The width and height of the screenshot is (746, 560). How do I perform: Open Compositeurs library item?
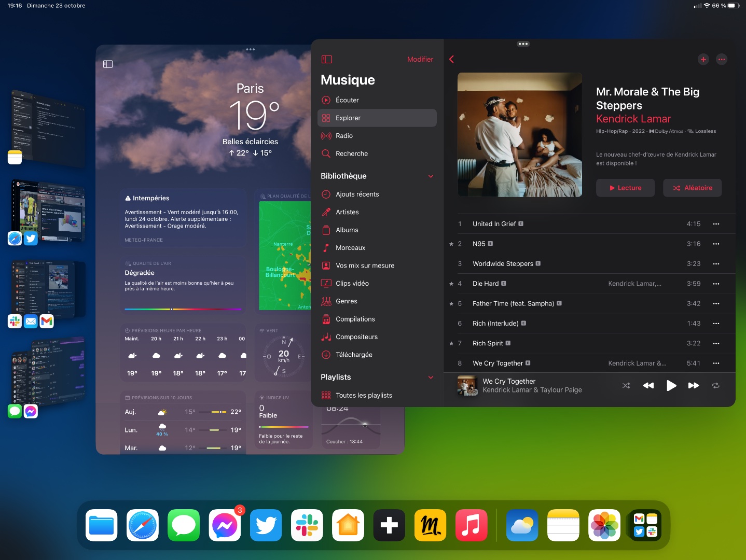pyautogui.click(x=377, y=337)
